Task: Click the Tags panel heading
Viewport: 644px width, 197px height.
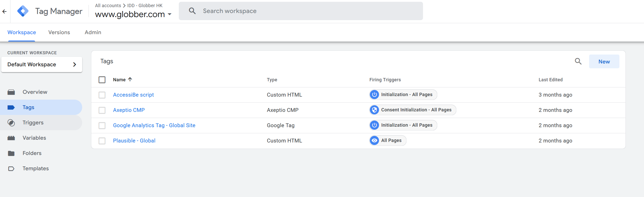Action: [x=107, y=61]
